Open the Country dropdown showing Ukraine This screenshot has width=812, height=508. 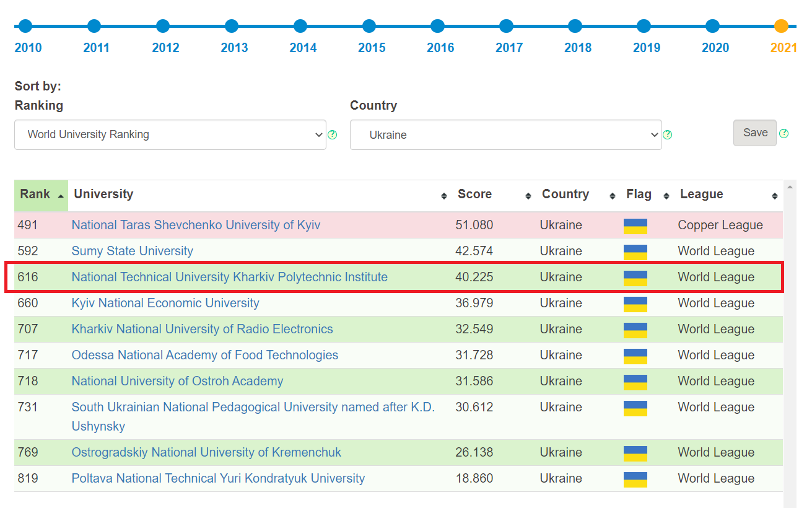point(506,134)
